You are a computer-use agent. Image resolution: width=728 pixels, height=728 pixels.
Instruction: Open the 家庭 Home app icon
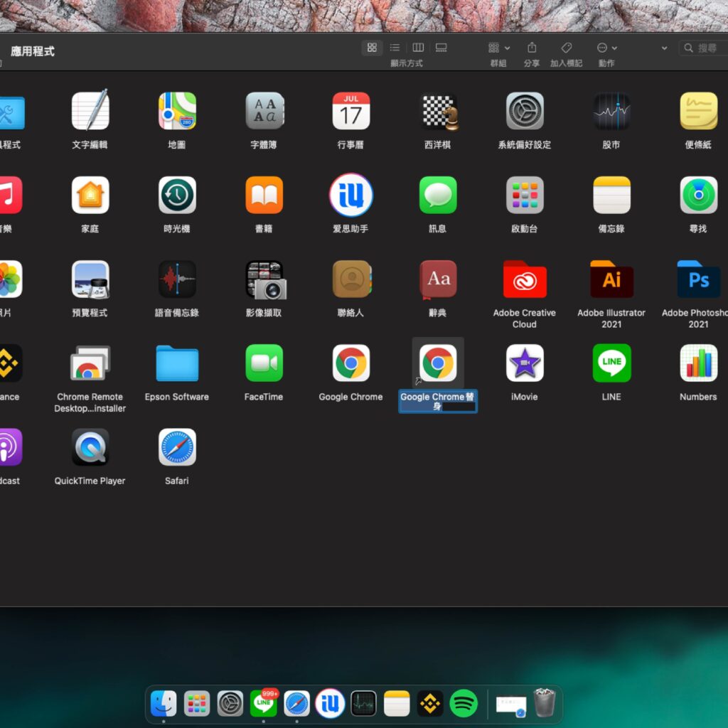(x=90, y=195)
